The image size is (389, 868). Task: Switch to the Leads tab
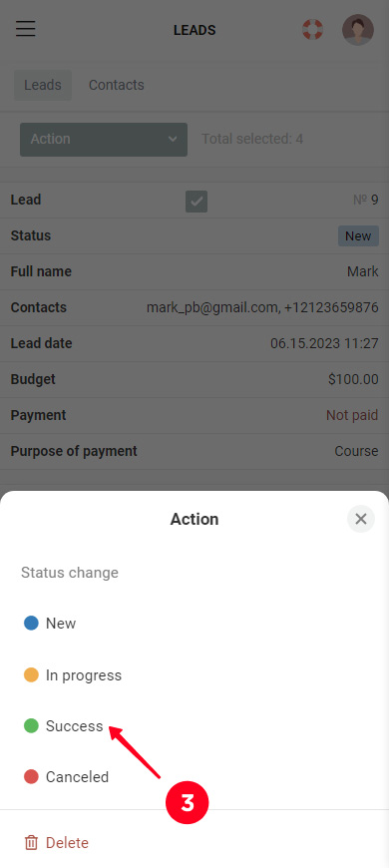(43, 85)
